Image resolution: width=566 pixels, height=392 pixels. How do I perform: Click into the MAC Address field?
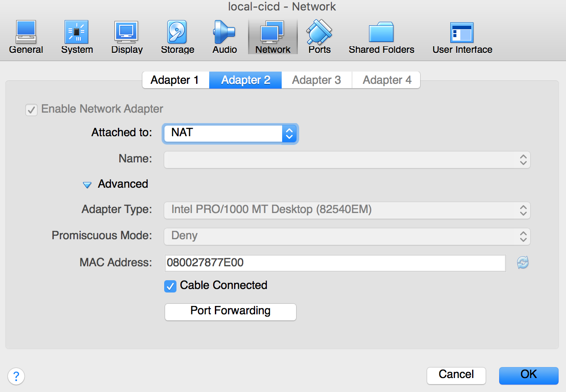pyautogui.click(x=335, y=263)
